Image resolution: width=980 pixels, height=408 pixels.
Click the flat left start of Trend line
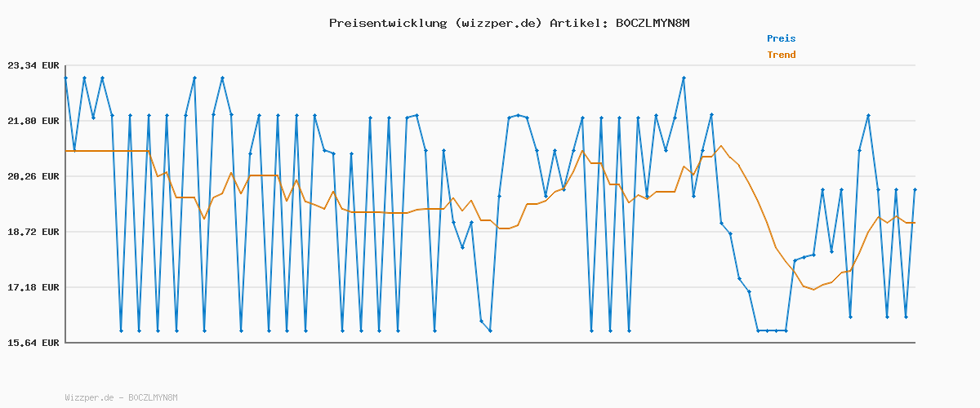coord(106,151)
